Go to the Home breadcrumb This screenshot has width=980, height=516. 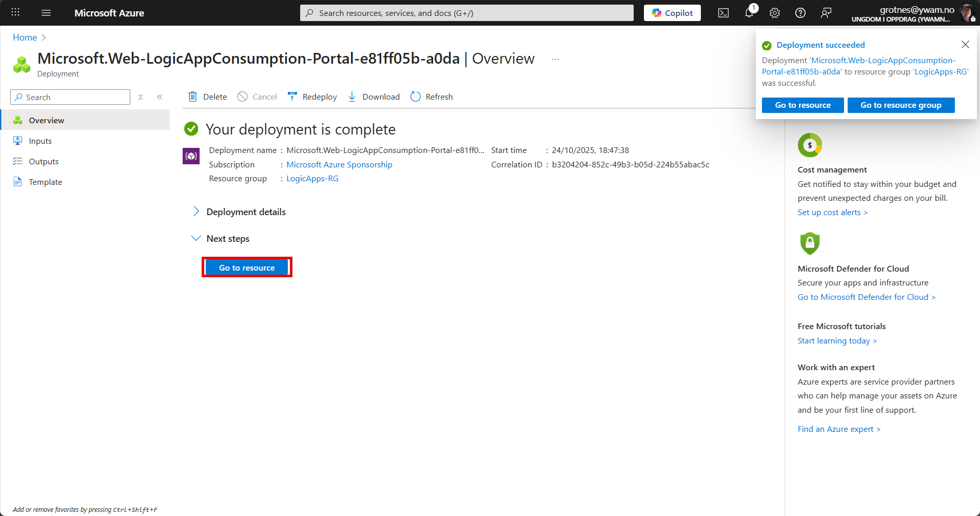tap(25, 37)
